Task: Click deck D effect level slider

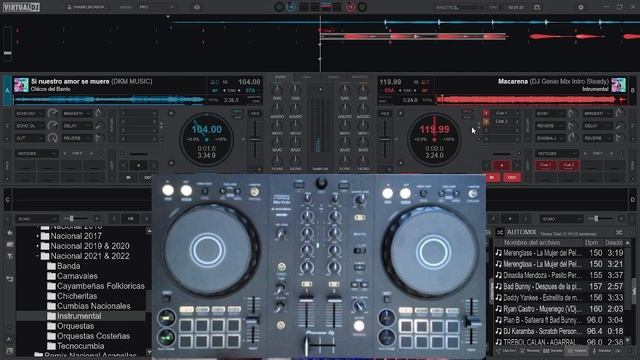Action: 600,219
